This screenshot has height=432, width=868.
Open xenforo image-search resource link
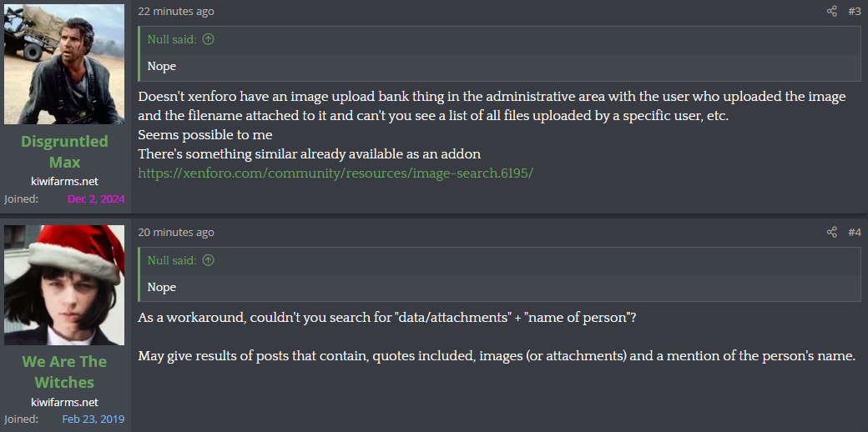pyautogui.click(x=336, y=173)
